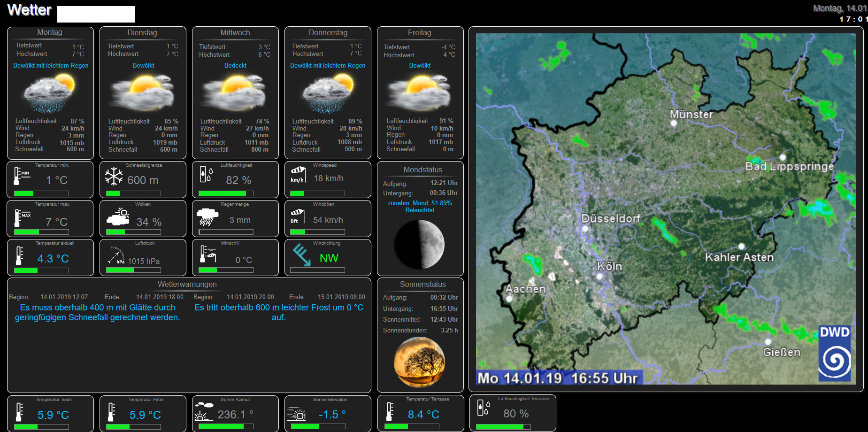Click the Luftfeuchtigkeit humidity droplet icon
This screenshot has height=432, width=868.
pos(206,174)
